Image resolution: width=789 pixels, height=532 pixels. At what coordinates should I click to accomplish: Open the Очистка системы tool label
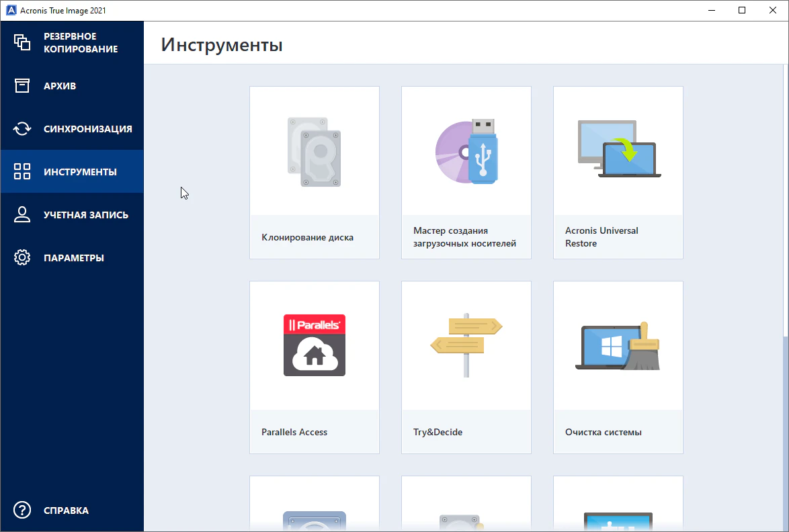(603, 432)
